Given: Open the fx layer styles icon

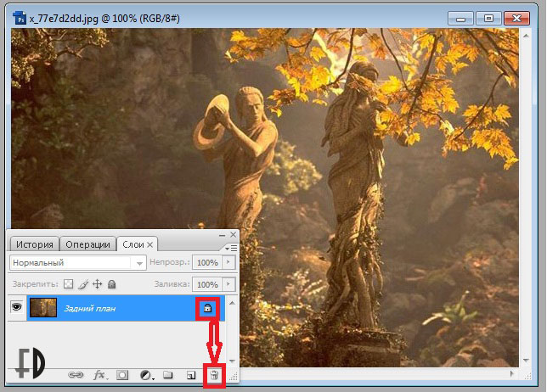Looking at the screenshot, I should (99, 375).
